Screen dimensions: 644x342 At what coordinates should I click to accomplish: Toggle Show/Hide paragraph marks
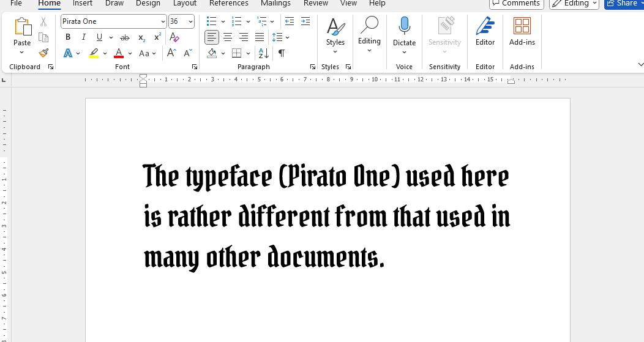(282, 53)
